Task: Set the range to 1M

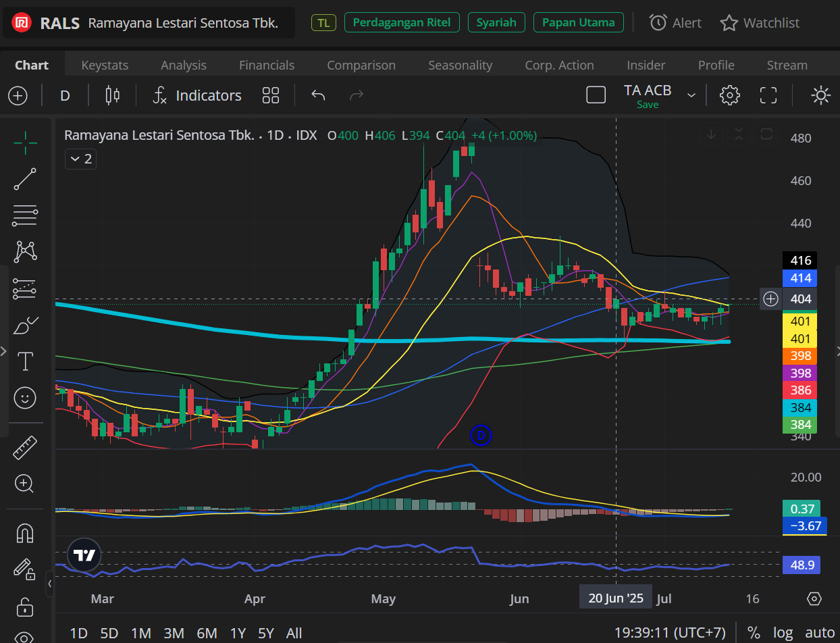Action: 140,633
